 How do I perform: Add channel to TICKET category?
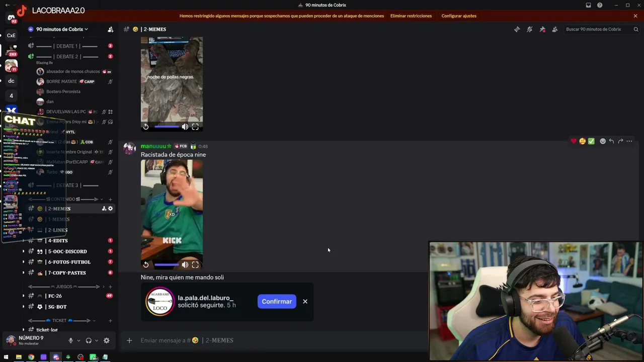click(x=111, y=321)
